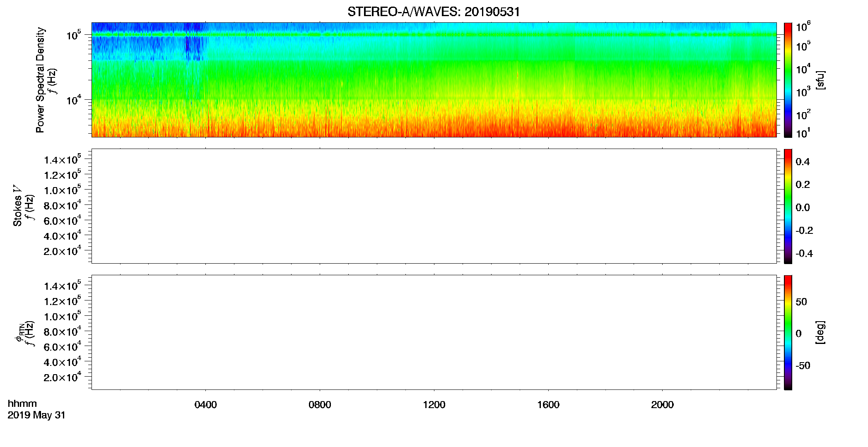Click the 10^4 frequency tick of the spectrogram

[x=73, y=100]
